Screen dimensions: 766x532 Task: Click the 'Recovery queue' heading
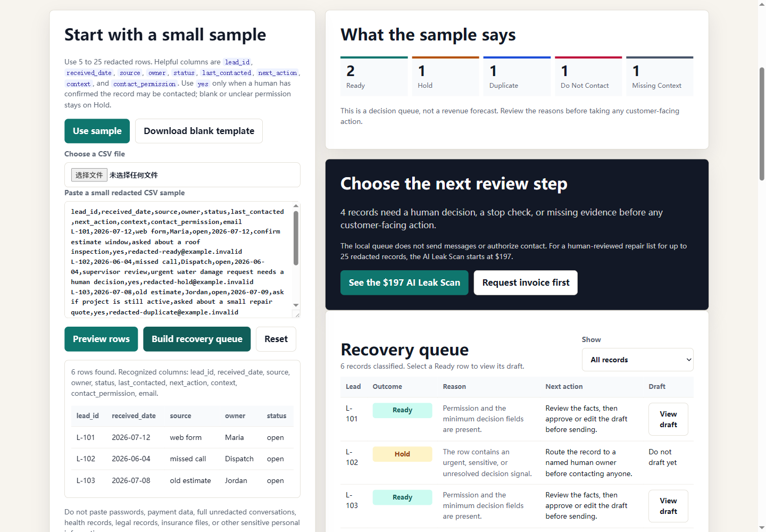pyautogui.click(x=405, y=350)
